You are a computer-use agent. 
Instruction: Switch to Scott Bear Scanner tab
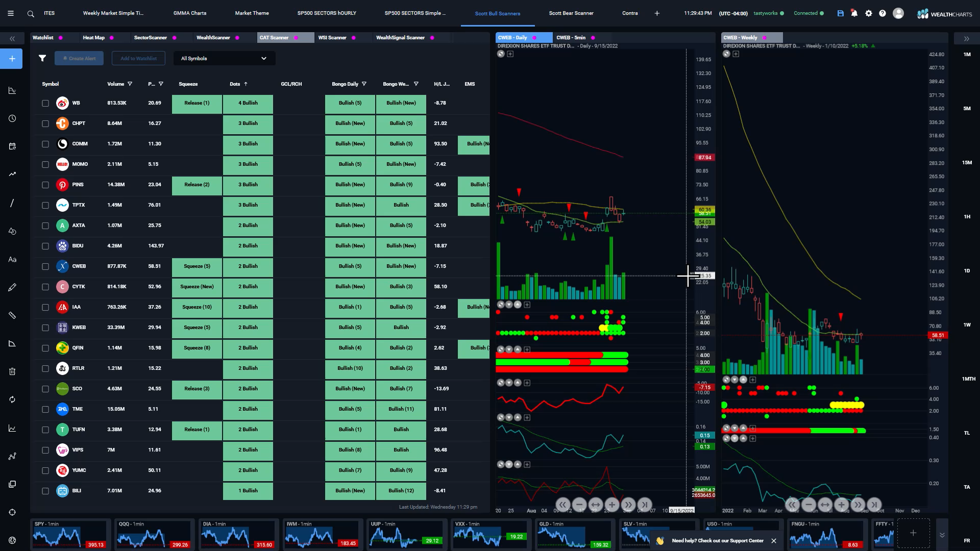point(571,13)
